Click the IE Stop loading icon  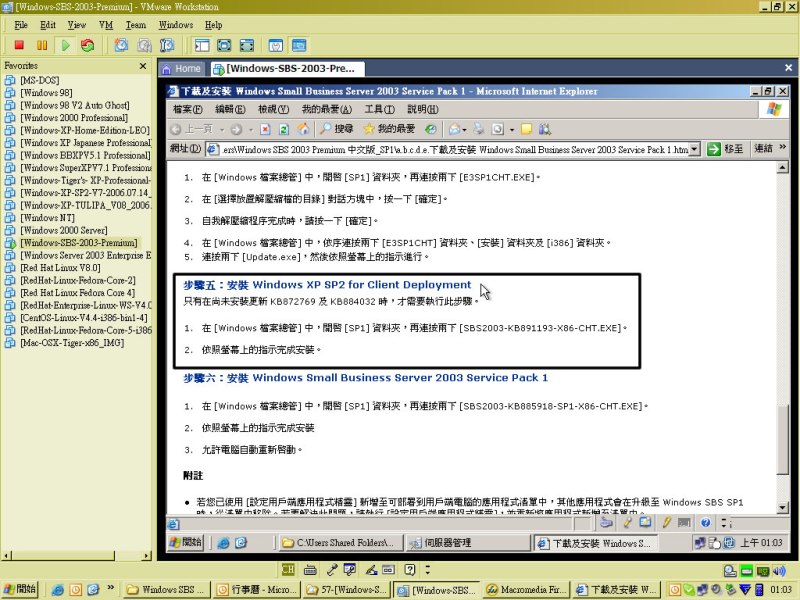(x=265, y=129)
